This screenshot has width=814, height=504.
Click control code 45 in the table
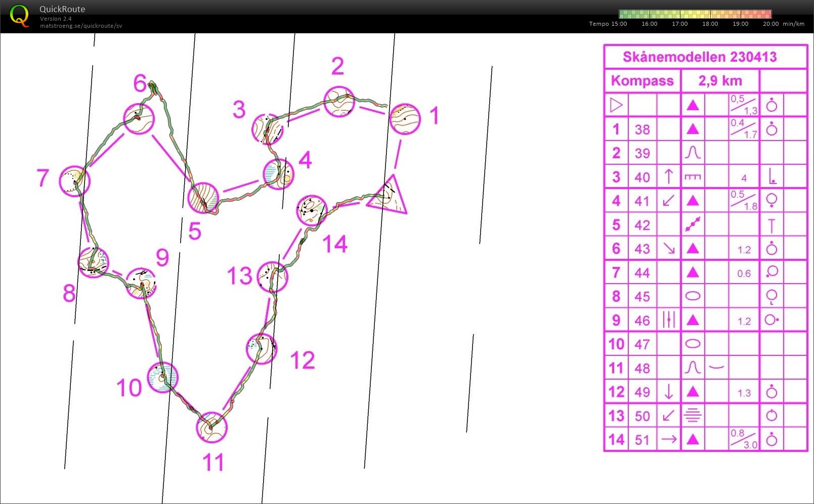642,296
